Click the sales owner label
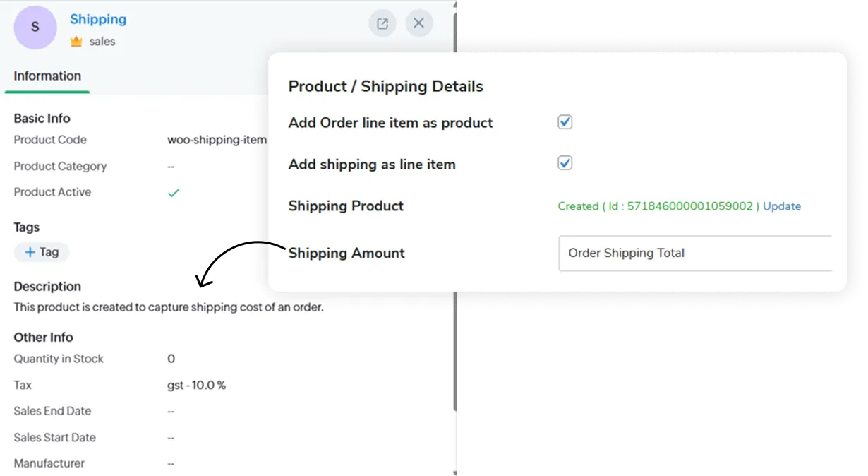This screenshot has width=868, height=476. coord(102,42)
